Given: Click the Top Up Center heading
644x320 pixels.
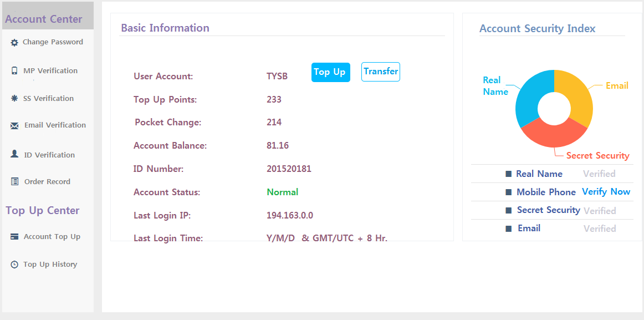Looking at the screenshot, I should point(43,210).
